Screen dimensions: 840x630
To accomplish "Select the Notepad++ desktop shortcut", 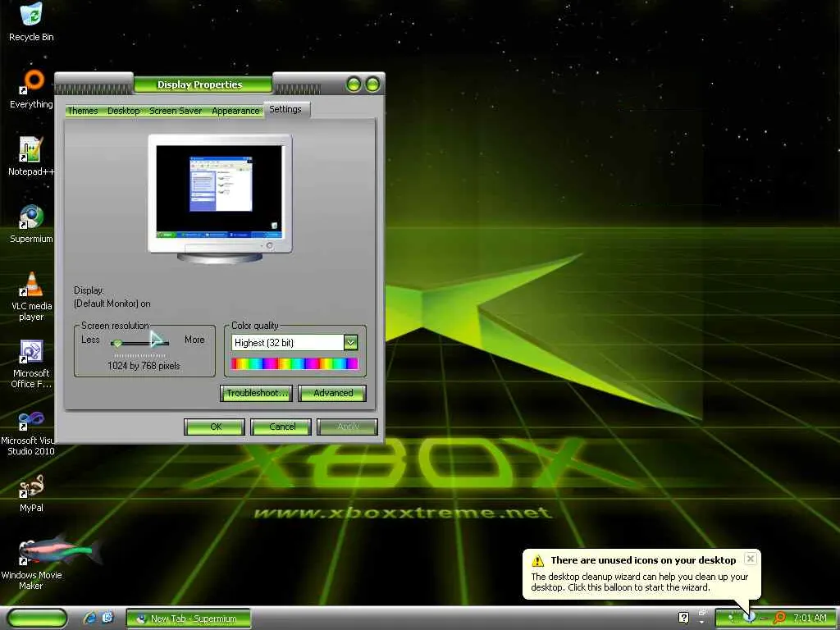I will coord(31,157).
